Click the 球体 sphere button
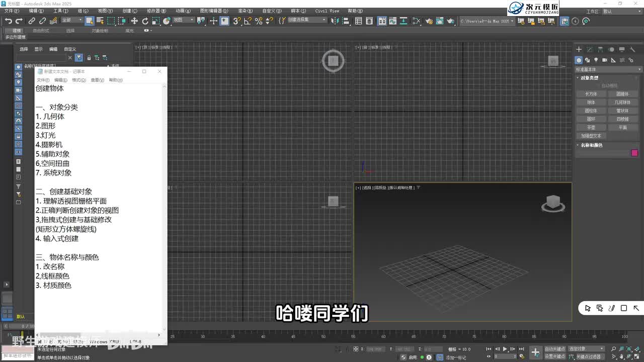Viewport: 644px width, 362px height. (x=591, y=103)
